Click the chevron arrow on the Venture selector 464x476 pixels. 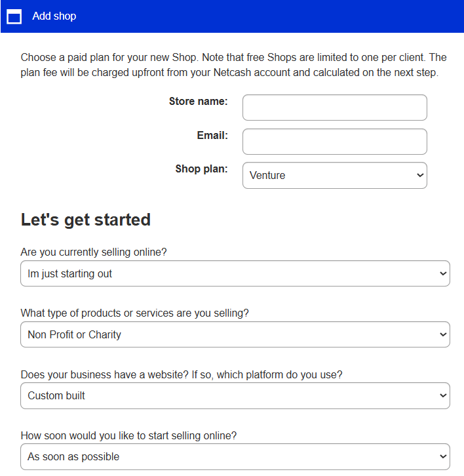click(420, 176)
